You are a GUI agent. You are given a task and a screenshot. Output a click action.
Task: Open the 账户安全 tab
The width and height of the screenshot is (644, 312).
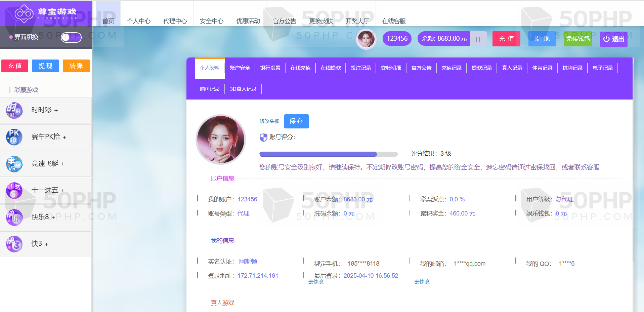[240, 68]
